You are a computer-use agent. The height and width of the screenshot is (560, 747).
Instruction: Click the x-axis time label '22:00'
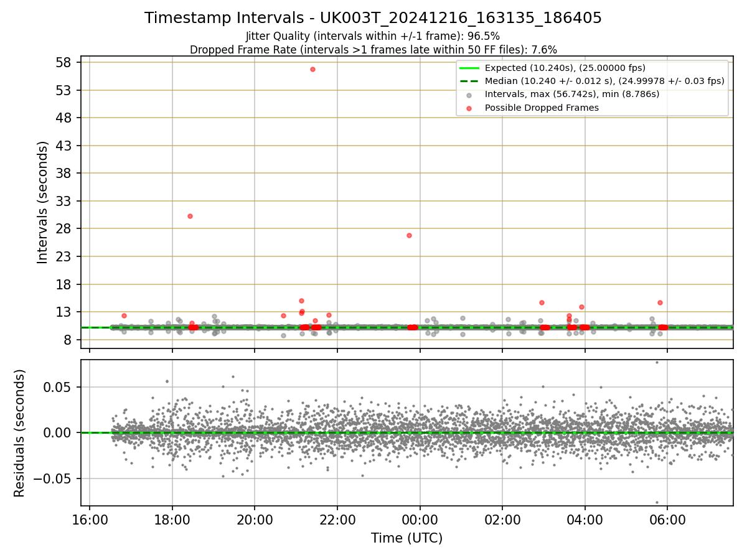(x=337, y=518)
